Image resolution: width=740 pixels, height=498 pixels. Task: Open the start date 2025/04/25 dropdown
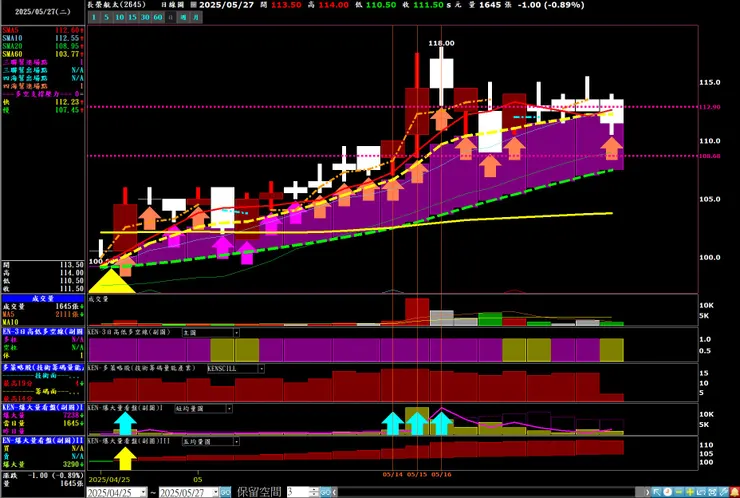click(143, 492)
